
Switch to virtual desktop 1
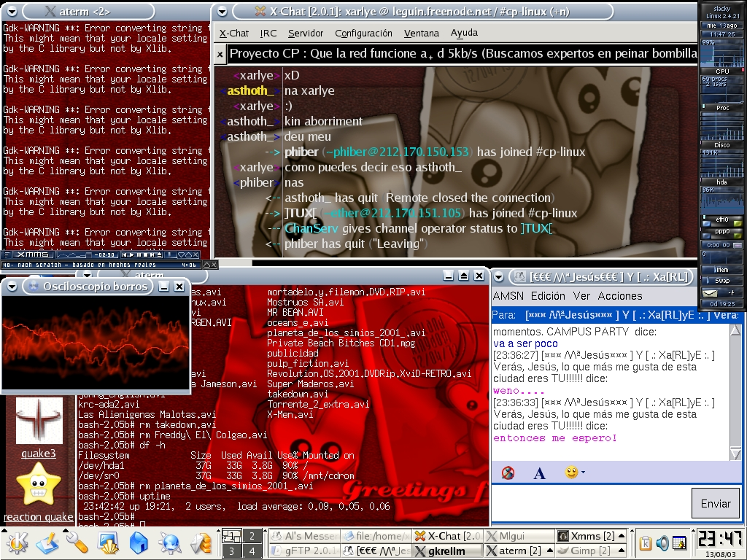pyautogui.click(x=231, y=536)
